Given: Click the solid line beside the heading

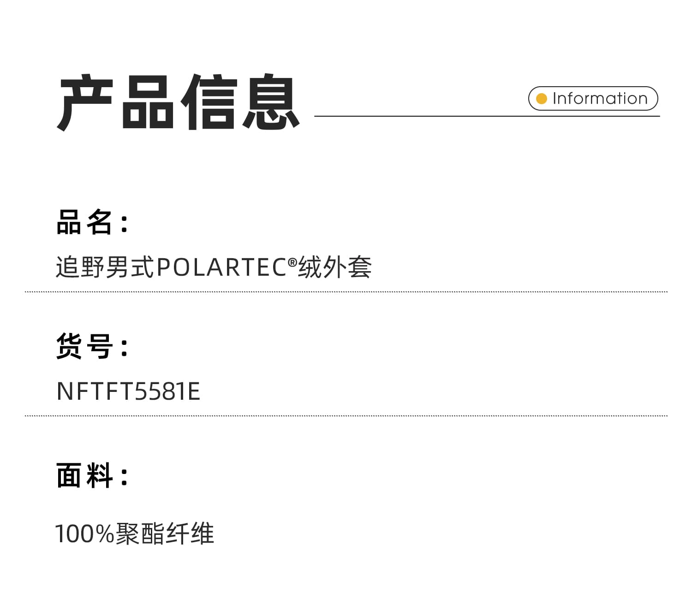Looking at the screenshot, I should coord(415,116).
